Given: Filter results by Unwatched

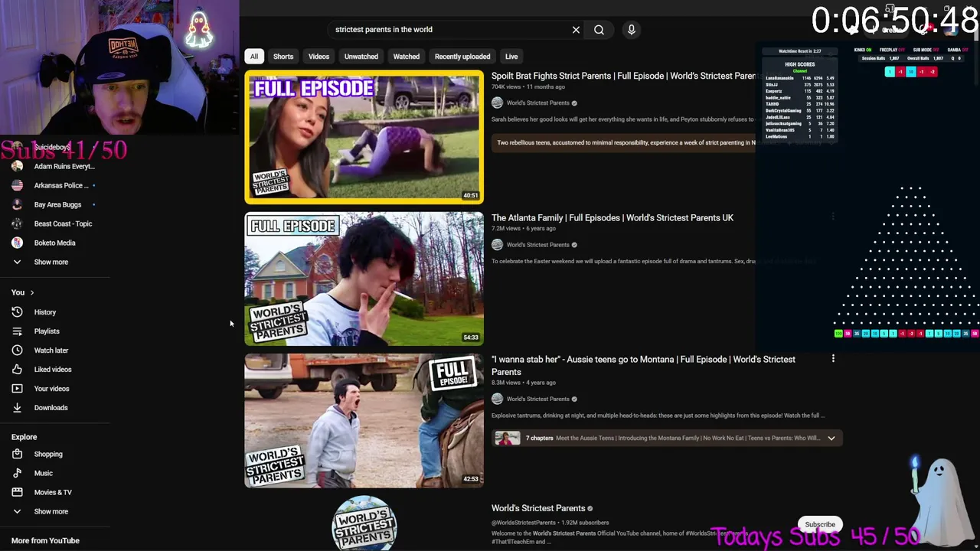Looking at the screenshot, I should [361, 57].
